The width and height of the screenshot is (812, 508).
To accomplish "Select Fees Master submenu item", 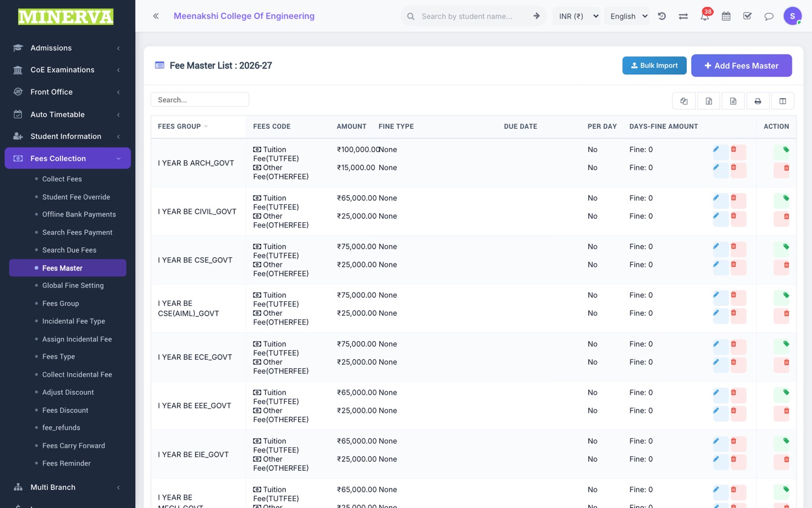I will click(x=68, y=268).
